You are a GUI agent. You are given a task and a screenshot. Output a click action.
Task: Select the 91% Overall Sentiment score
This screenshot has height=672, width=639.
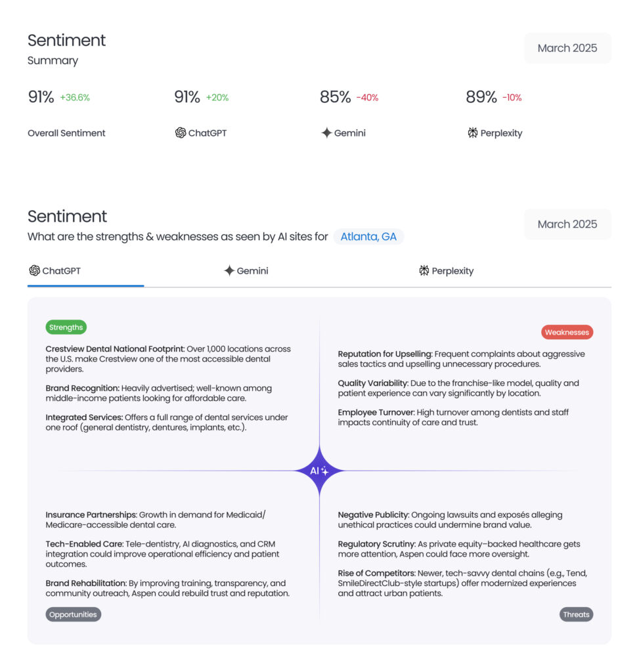(x=41, y=97)
